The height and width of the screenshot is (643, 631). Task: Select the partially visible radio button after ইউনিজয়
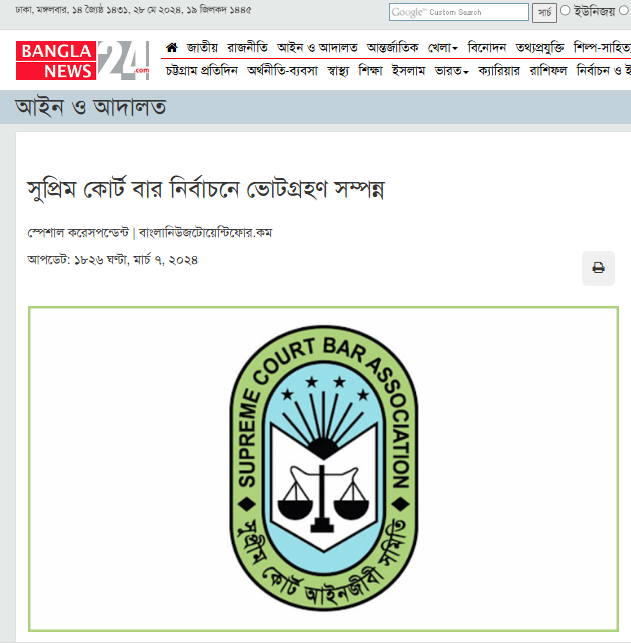[x=624, y=11]
